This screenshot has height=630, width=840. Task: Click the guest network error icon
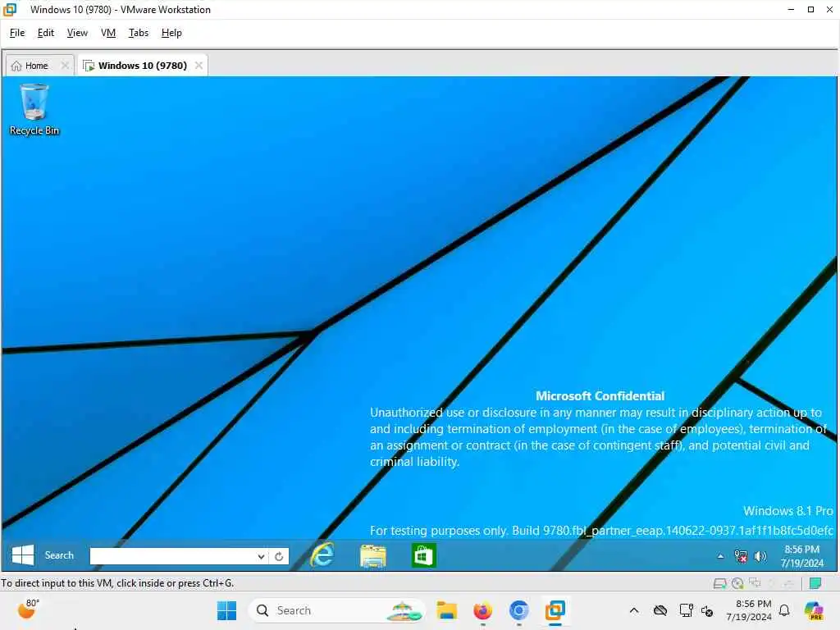point(741,557)
